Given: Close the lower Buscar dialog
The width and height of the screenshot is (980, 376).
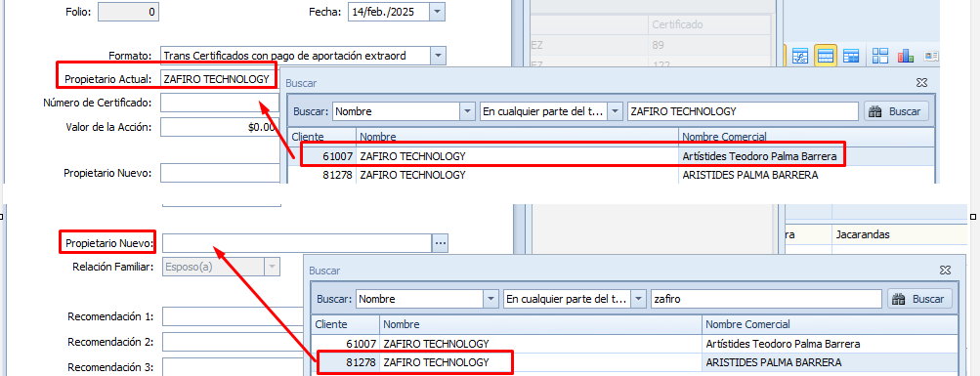Looking at the screenshot, I should click(945, 271).
